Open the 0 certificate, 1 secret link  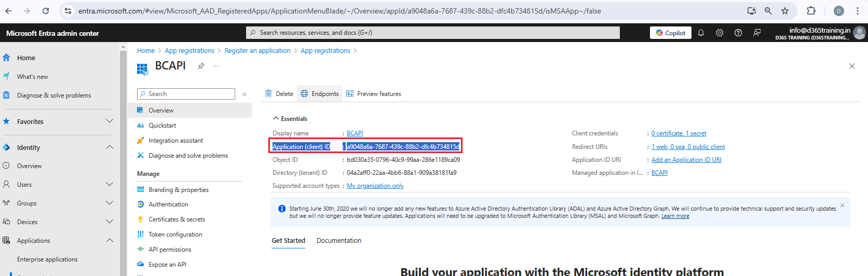click(x=679, y=133)
